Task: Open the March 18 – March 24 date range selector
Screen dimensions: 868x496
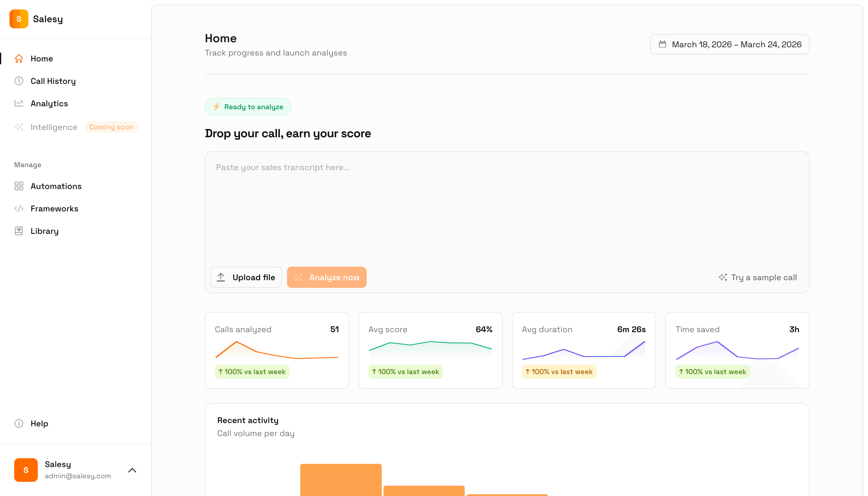Action: 729,44
